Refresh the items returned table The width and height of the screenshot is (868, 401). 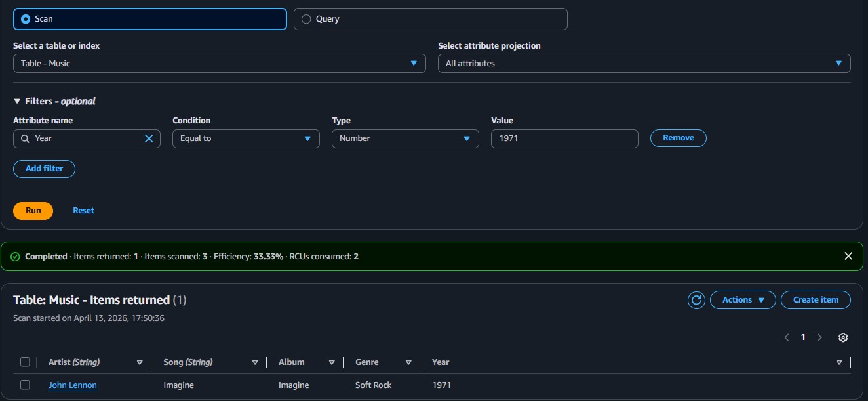[x=696, y=300]
